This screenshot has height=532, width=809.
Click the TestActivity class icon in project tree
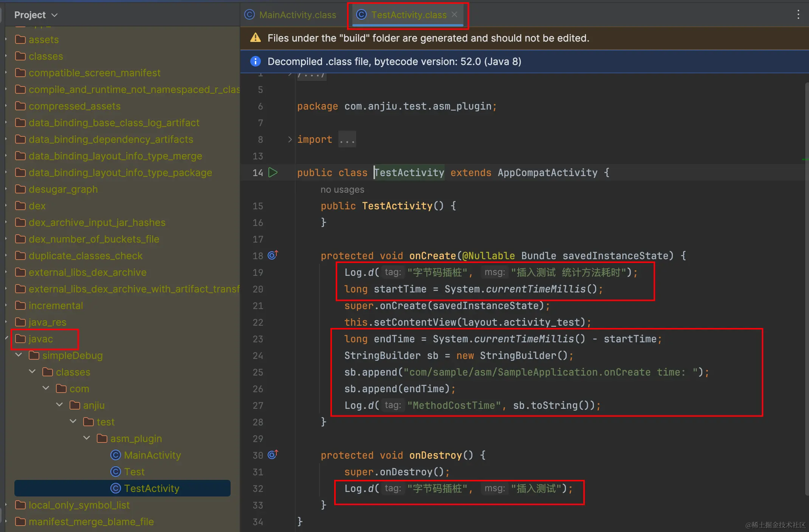[116, 488]
